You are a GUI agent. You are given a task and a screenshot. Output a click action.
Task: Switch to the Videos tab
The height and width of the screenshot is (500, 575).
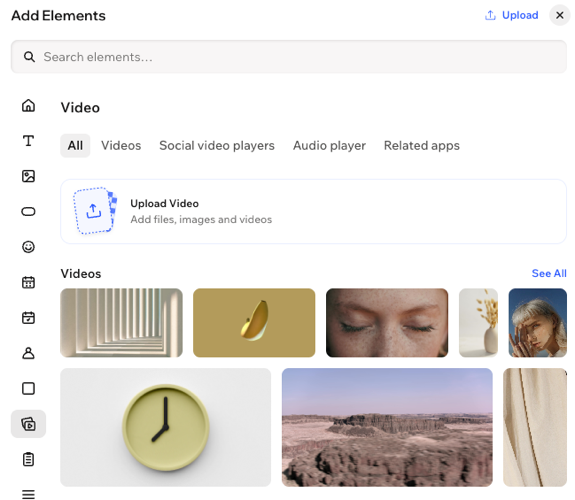121,146
